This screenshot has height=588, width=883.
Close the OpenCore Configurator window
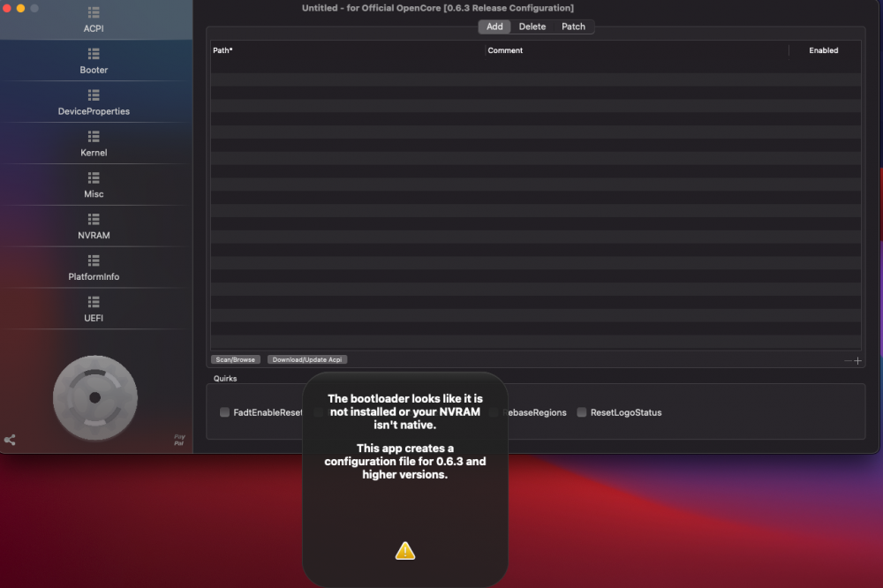[7, 8]
